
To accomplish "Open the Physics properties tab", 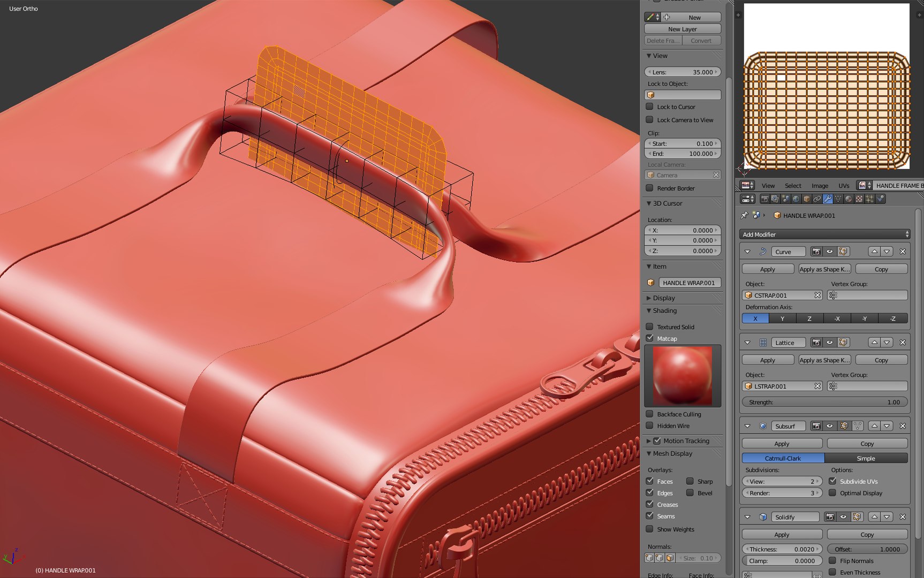I will point(880,199).
